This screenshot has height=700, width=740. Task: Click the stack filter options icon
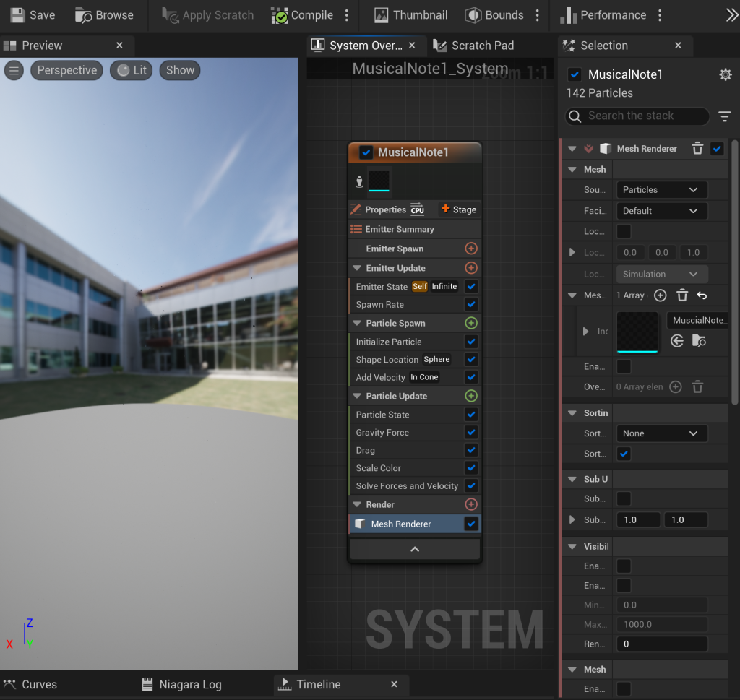(725, 116)
